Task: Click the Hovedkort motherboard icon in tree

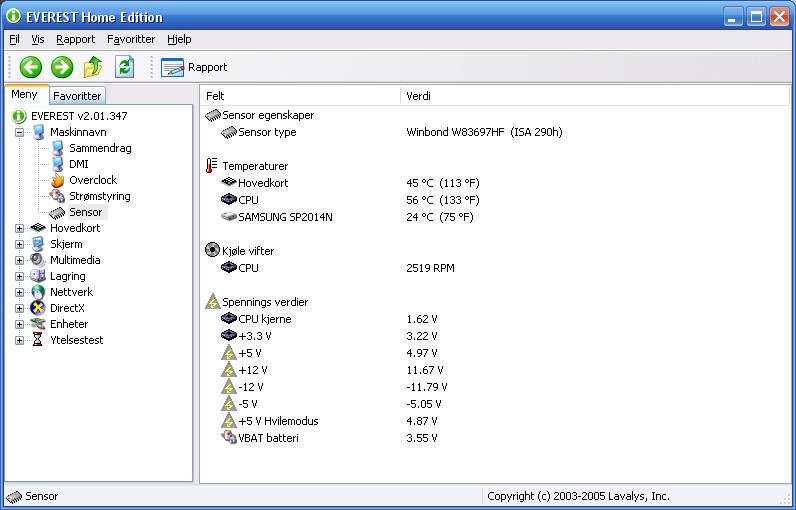Action: point(38,228)
